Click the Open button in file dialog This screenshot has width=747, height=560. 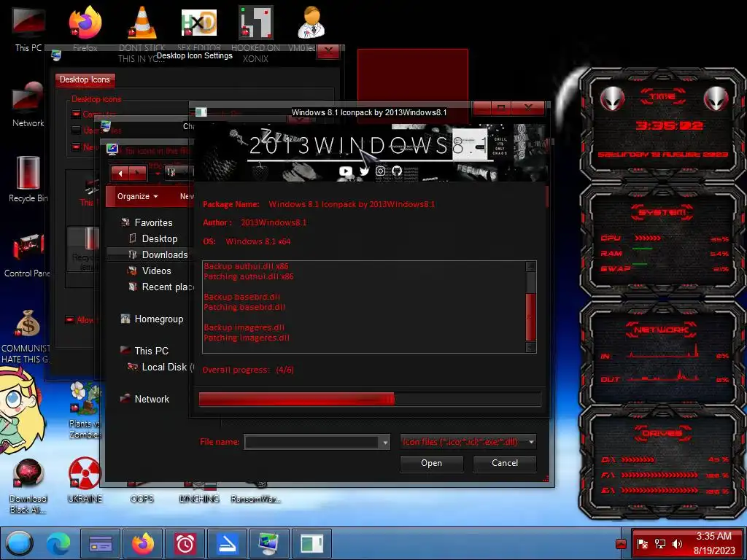pos(432,463)
